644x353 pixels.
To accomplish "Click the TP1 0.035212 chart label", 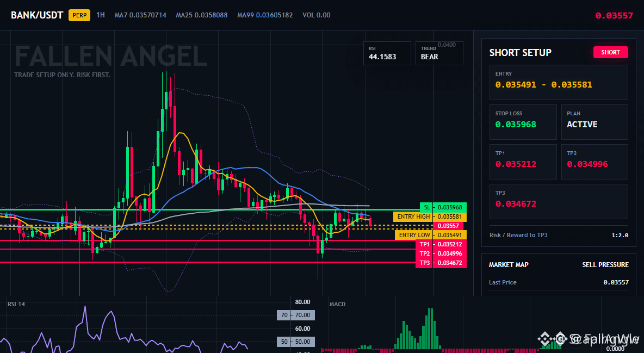I will click(x=441, y=244).
